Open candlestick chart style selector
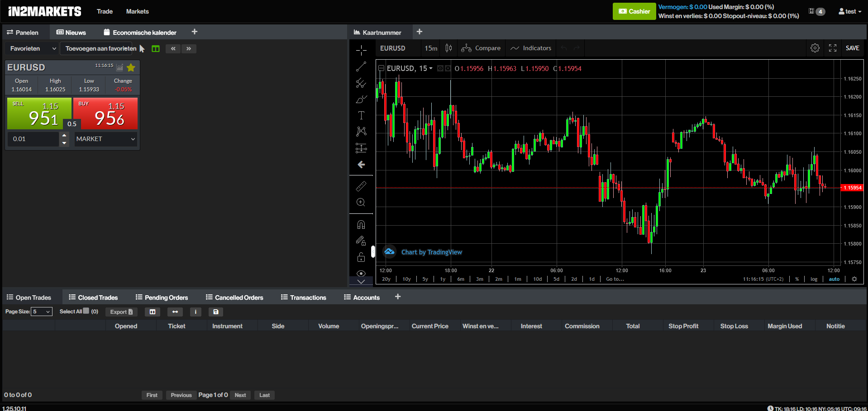Viewport: 868px width, 411px height. click(448, 48)
